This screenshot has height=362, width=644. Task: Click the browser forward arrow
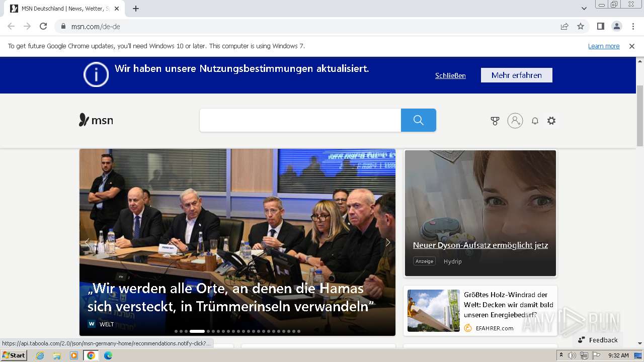(27, 26)
